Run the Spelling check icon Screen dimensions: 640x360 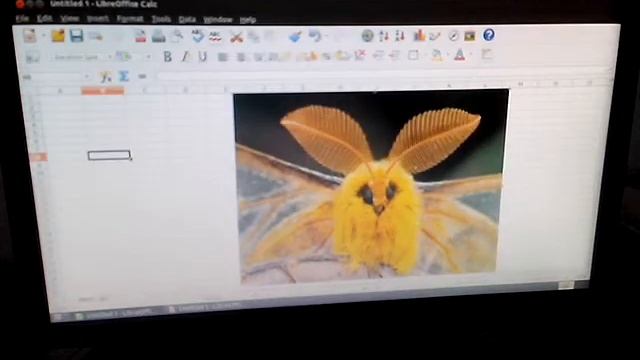tap(198, 36)
